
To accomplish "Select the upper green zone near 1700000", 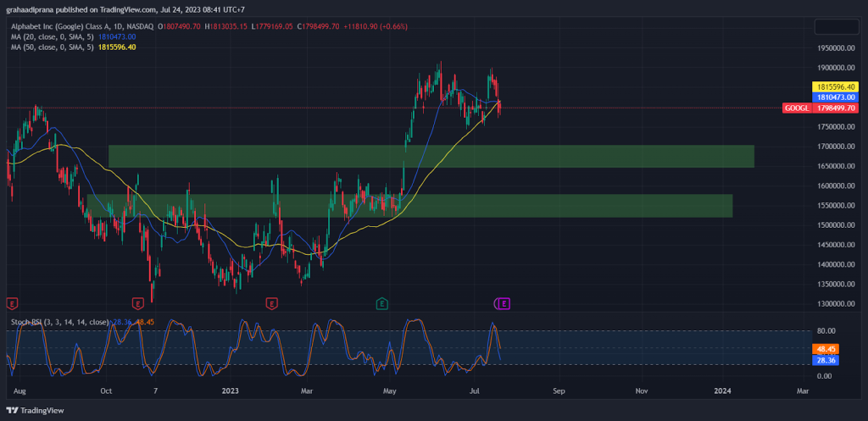I will (x=431, y=157).
